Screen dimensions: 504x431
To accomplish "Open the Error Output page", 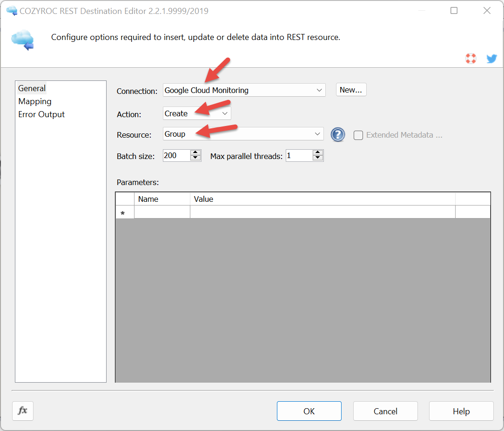I will click(41, 114).
